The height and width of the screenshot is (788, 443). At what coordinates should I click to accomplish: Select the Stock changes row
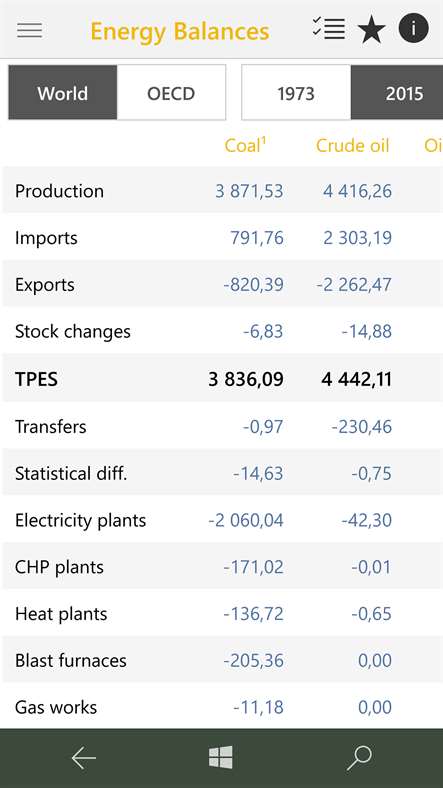coord(222,332)
